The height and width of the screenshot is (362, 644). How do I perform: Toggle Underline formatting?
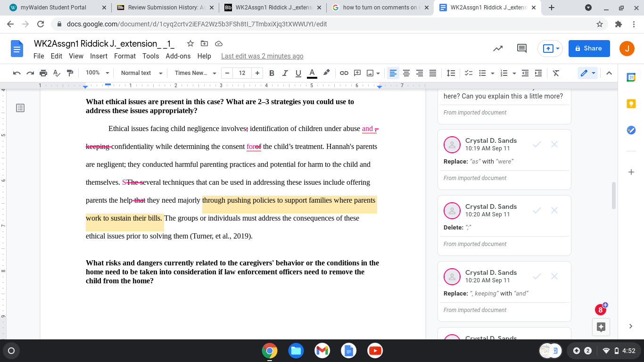(298, 73)
